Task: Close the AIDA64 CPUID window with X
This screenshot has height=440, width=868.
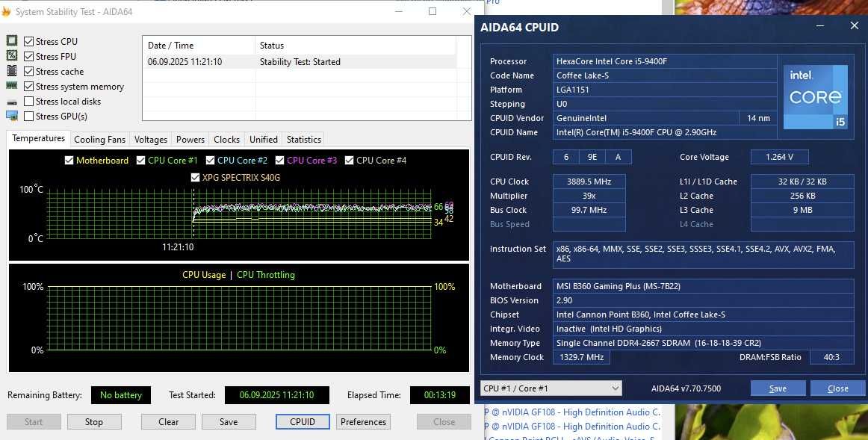Action: 854,26
